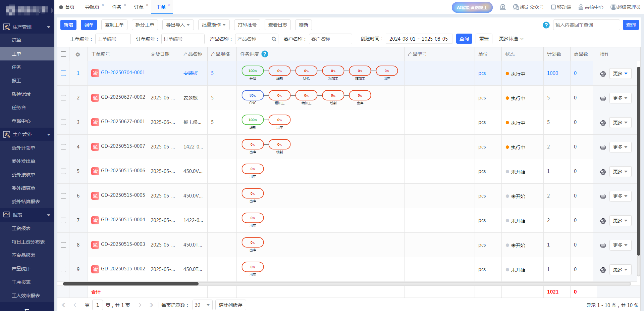This screenshot has height=311, width=644.
Task: Open 质检记录 in the sidebar menu
Action: pos(21,94)
